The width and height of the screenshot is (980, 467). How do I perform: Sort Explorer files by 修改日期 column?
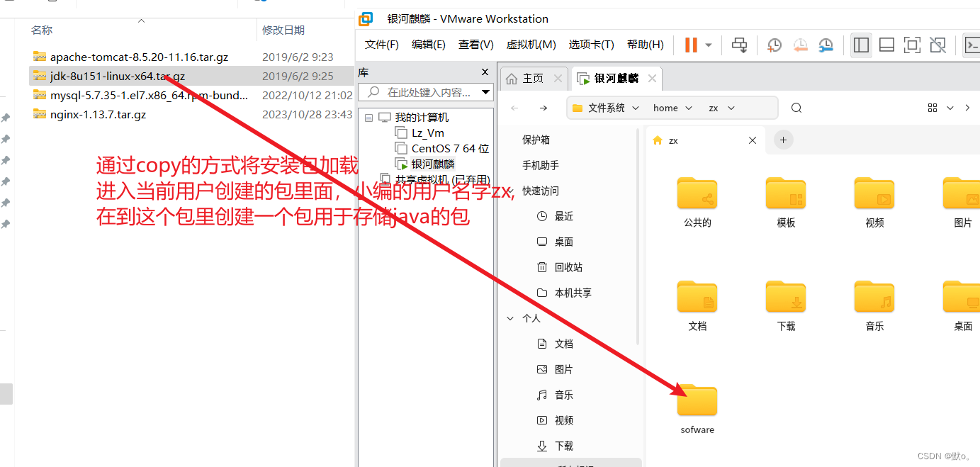(x=283, y=30)
